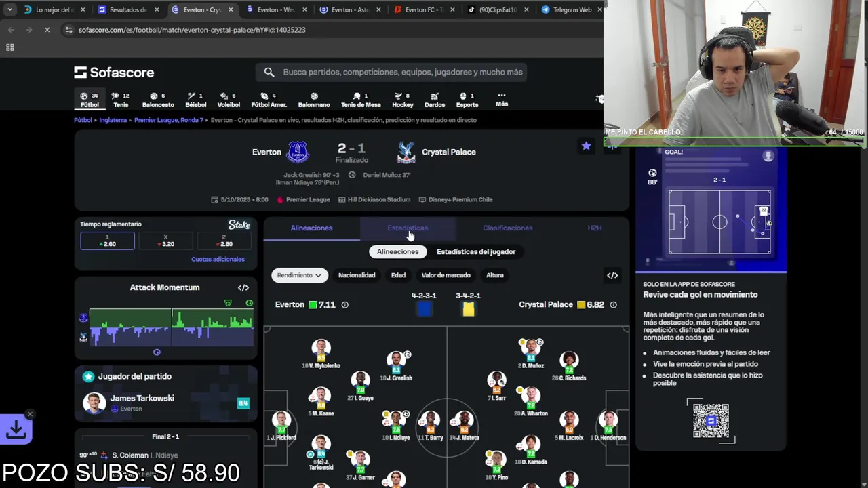868x488 pixels.
Task: Open the Balonmano sport category
Action: click(x=314, y=100)
